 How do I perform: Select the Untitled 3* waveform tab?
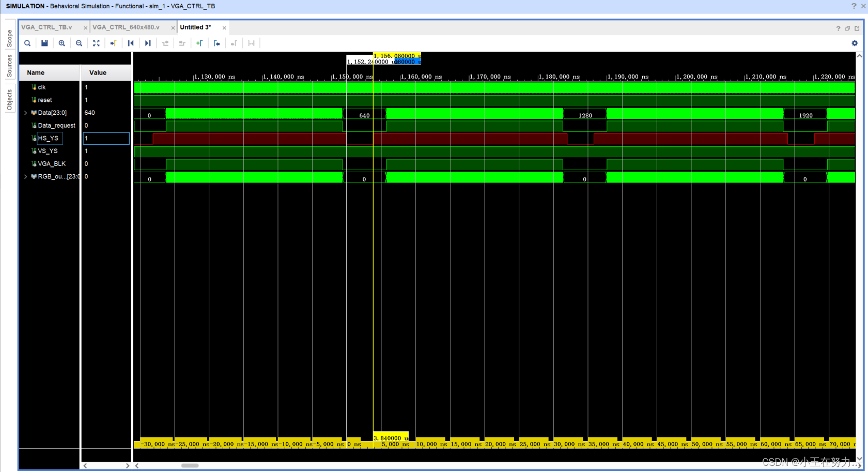pyautogui.click(x=195, y=27)
